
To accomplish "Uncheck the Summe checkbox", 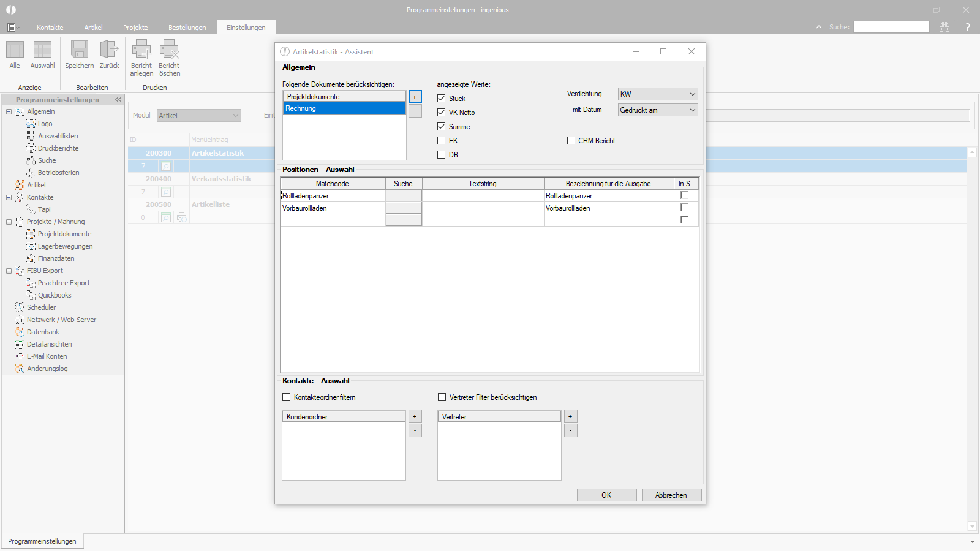I will pyautogui.click(x=441, y=126).
